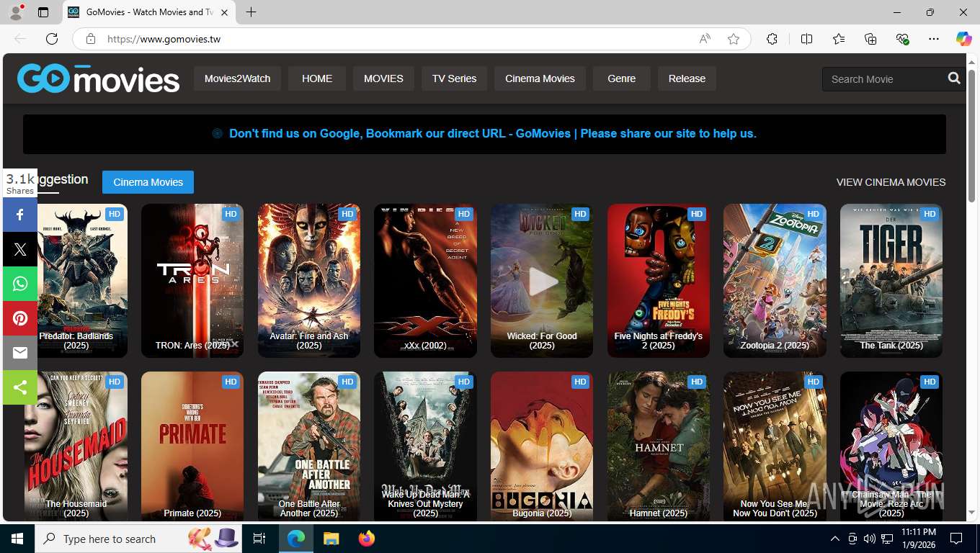
Task: Open the Tab actions menu icon
Action: tap(43, 12)
